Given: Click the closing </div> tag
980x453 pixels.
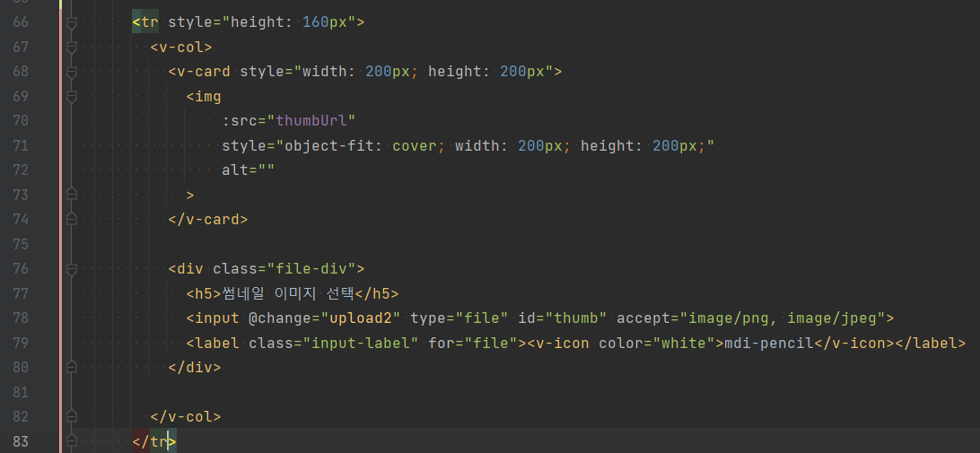Looking at the screenshot, I should tap(195, 368).
